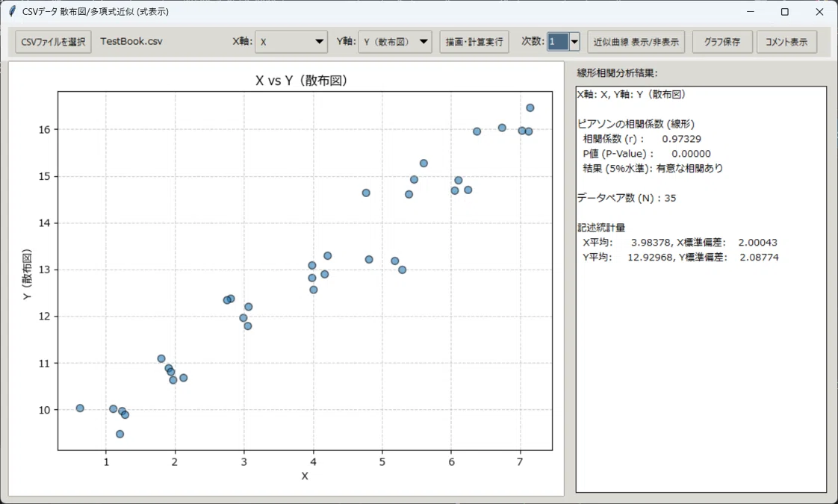838x504 pixels.
Task: Click the データペア数 (N) : 35 line
Action: click(x=627, y=199)
